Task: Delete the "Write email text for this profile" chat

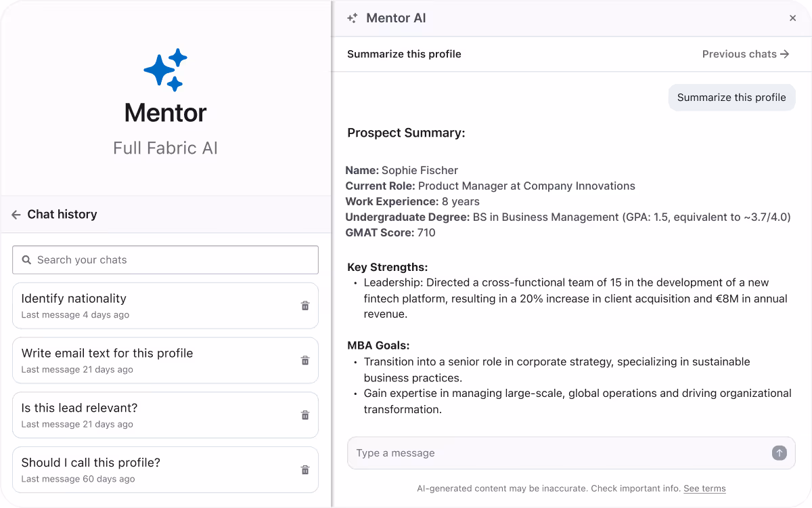Action: (304, 360)
